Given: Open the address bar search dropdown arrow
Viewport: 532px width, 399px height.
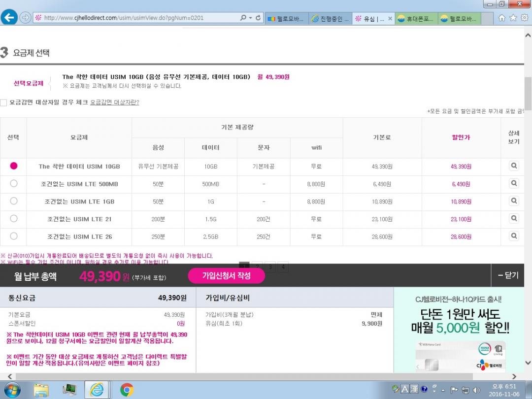Looking at the screenshot, I should click(250, 18).
